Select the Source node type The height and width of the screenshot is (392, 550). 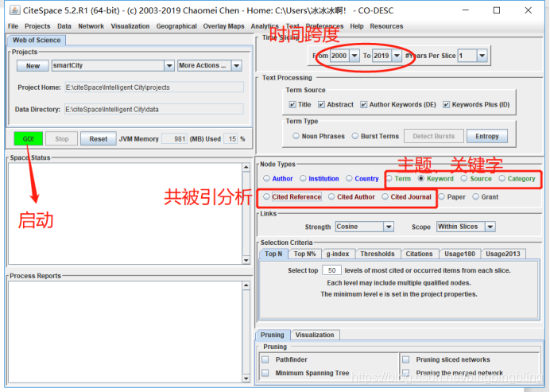(x=464, y=179)
